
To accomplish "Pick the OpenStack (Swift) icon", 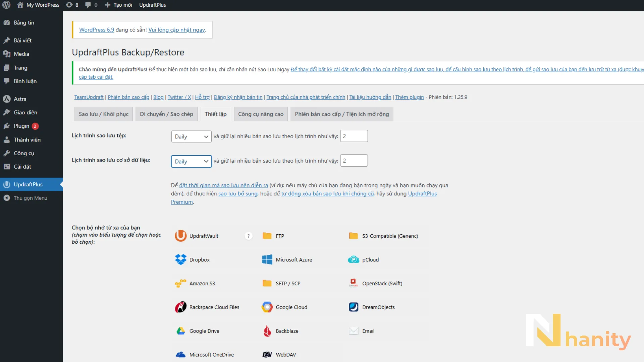I will point(354,283).
